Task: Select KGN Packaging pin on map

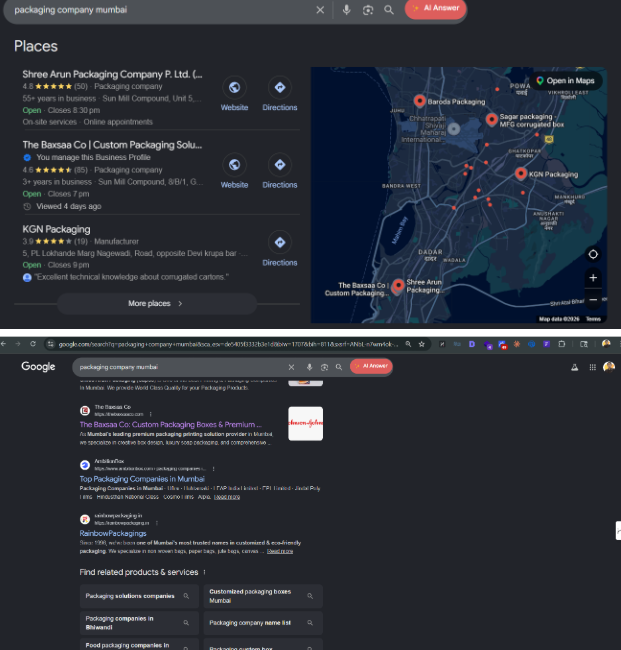Action: [521, 173]
